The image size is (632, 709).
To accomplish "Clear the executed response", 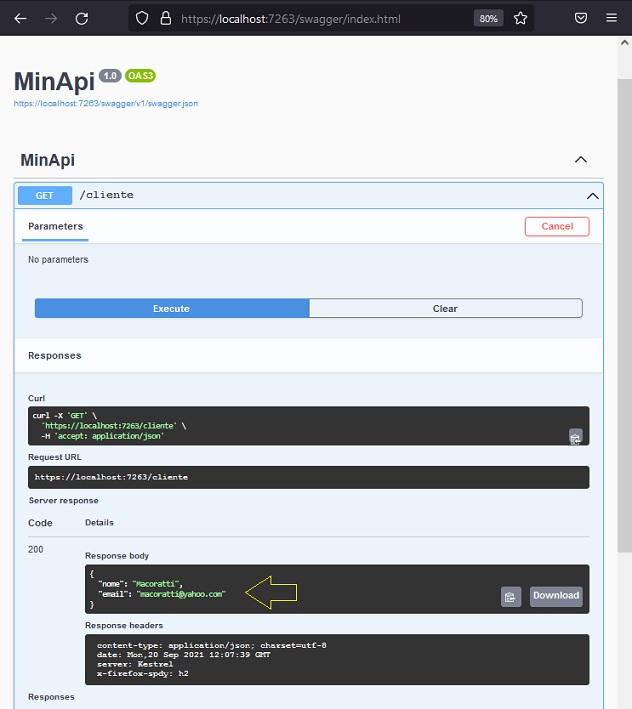I will click(x=446, y=308).
